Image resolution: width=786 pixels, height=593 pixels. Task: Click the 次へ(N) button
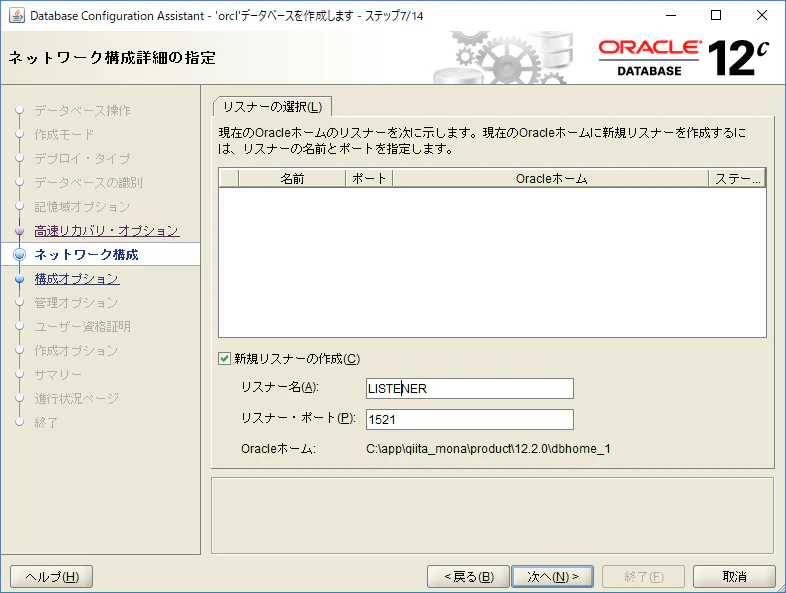point(552,576)
